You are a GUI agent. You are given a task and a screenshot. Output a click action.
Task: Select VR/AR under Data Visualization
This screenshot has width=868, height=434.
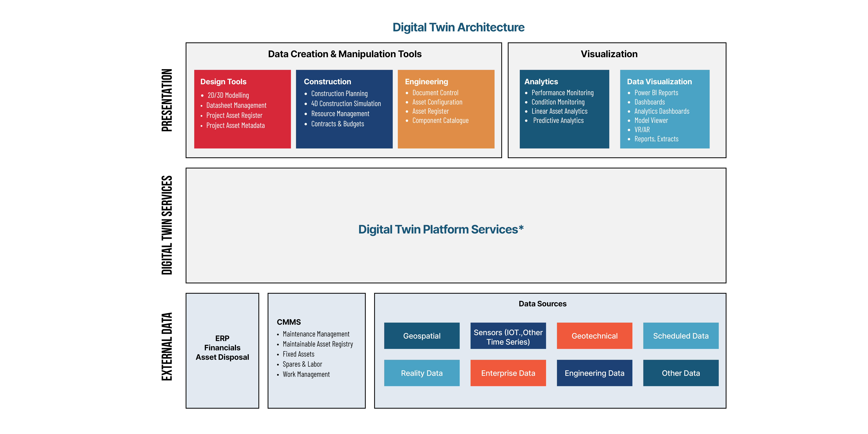click(642, 130)
